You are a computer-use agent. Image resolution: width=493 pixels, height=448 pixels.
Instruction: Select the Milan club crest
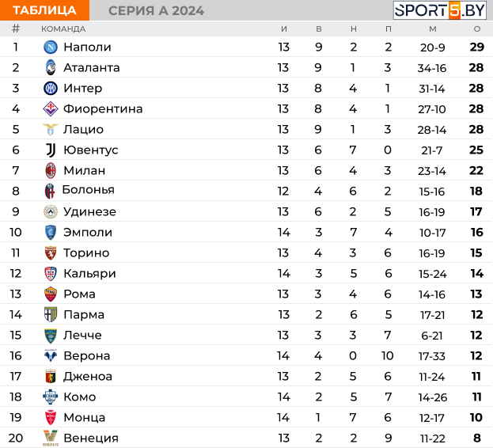51,171
